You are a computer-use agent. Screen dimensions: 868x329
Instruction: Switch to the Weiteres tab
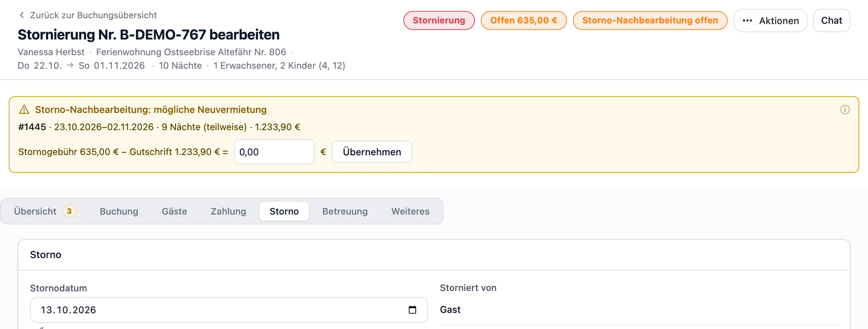point(410,211)
